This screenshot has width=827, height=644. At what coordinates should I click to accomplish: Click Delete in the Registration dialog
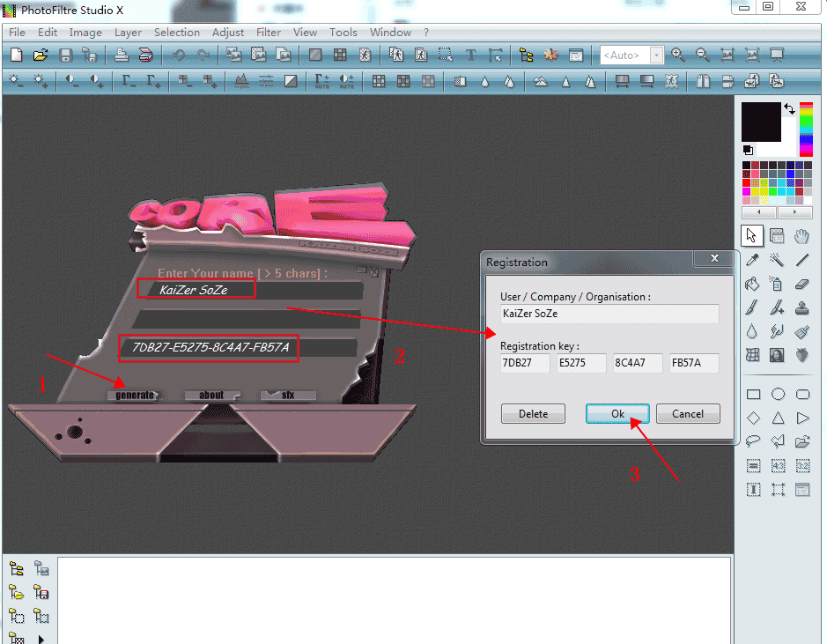533,414
